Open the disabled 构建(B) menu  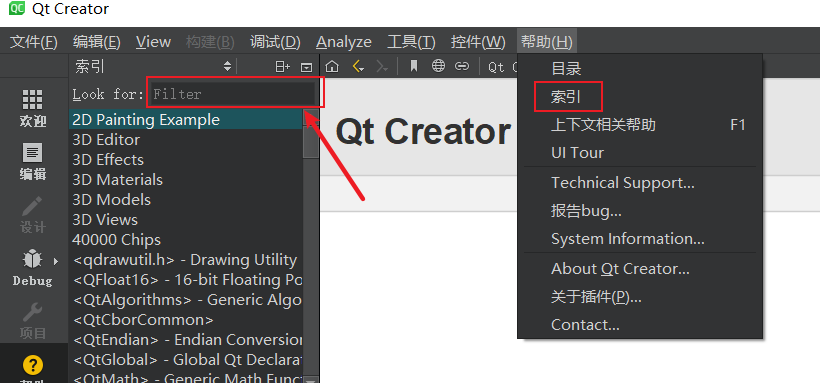[x=210, y=42]
